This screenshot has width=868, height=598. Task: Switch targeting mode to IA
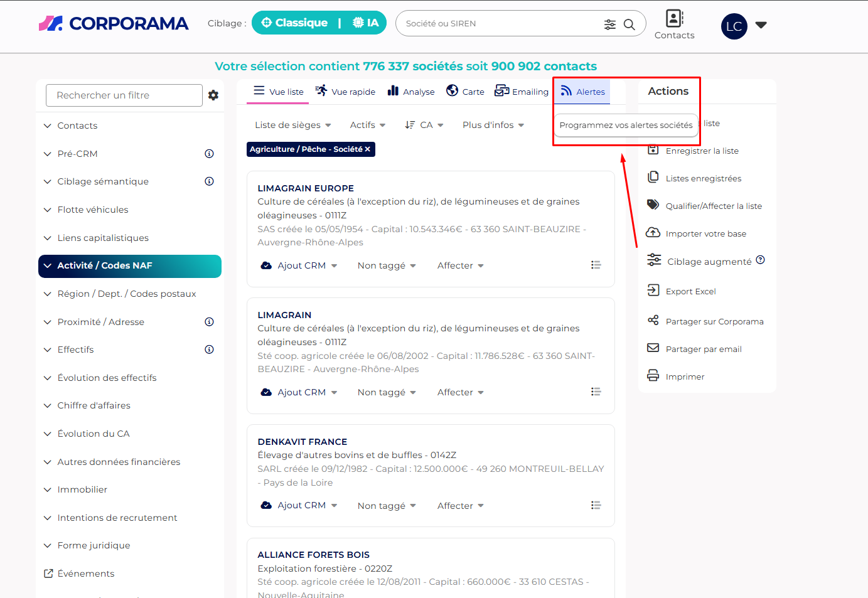pos(366,23)
